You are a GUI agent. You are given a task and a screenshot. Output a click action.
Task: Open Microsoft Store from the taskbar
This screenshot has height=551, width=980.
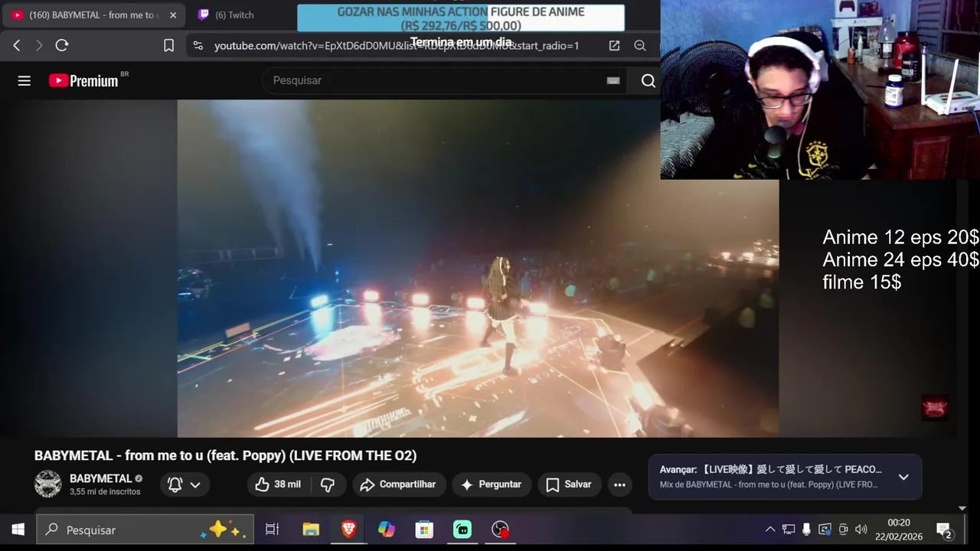pos(424,530)
